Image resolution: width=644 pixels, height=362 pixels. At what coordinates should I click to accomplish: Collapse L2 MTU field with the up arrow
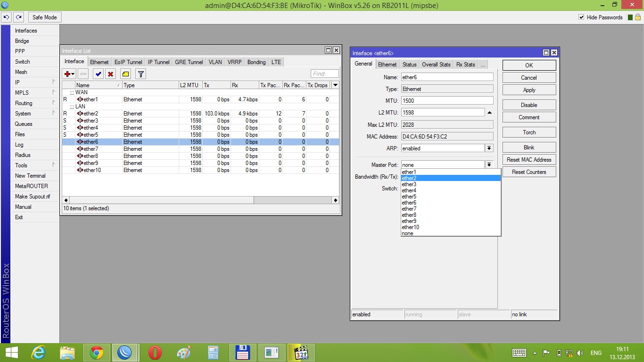pos(489,113)
